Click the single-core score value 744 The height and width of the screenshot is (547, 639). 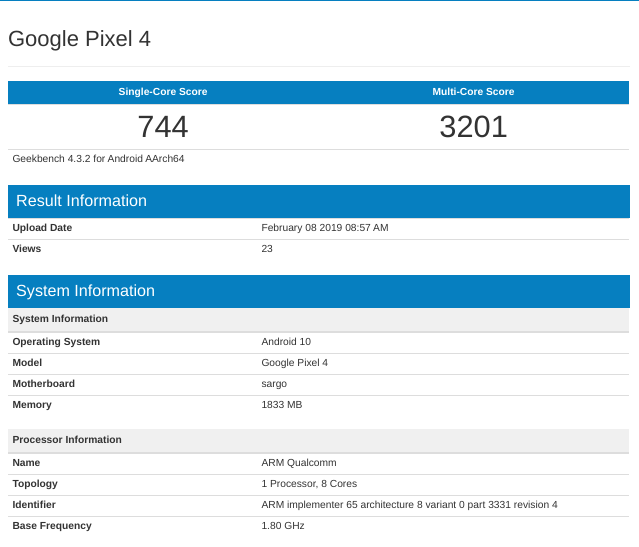[x=163, y=127]
